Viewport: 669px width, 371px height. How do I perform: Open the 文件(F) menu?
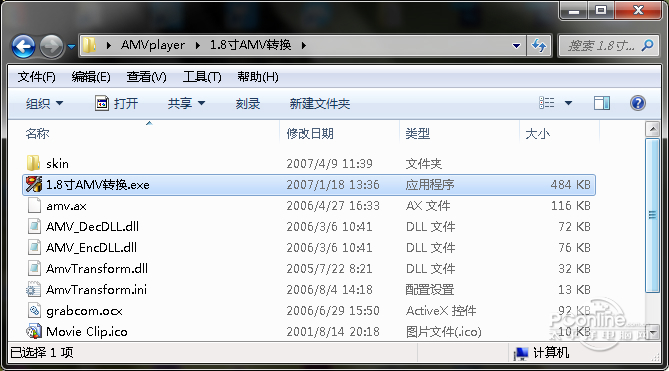point(36,77)
